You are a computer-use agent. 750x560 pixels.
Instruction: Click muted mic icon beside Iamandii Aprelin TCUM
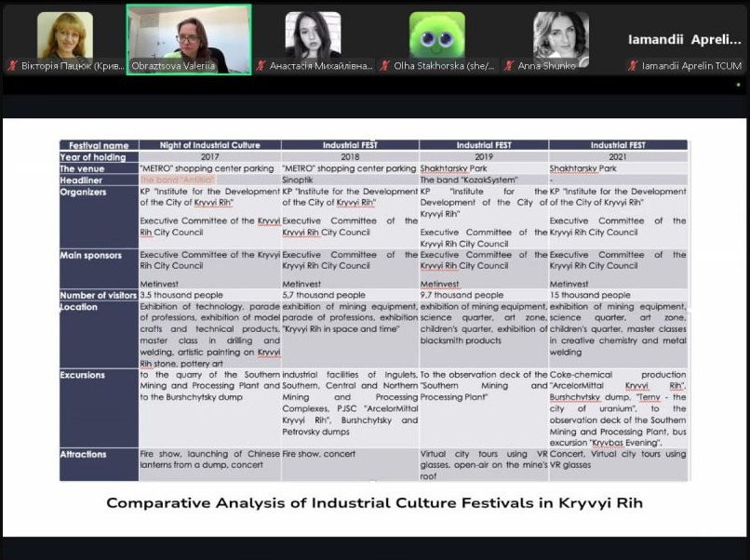pos(634,66)
